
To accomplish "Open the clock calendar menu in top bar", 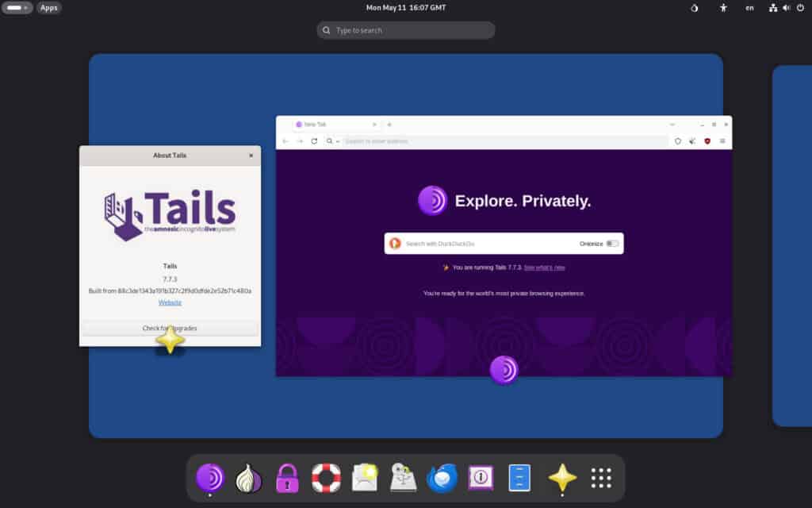I will (406, 8).
